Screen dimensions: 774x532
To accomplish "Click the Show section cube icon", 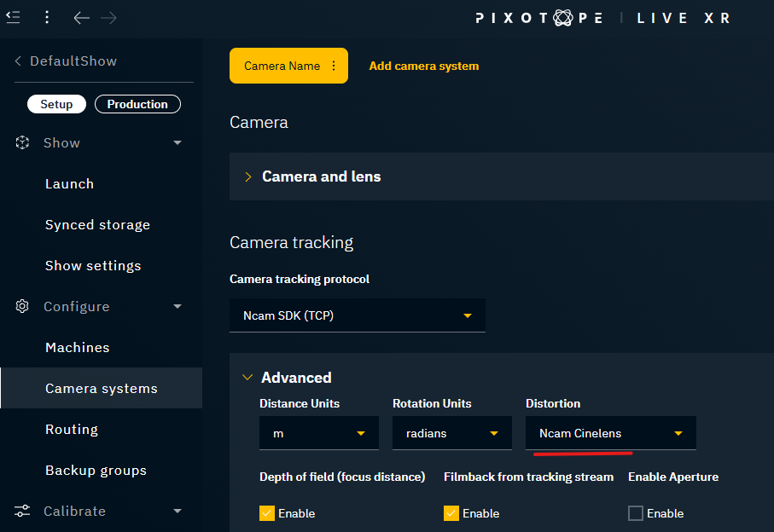I will pyautogui.click(x=23, y=142).
